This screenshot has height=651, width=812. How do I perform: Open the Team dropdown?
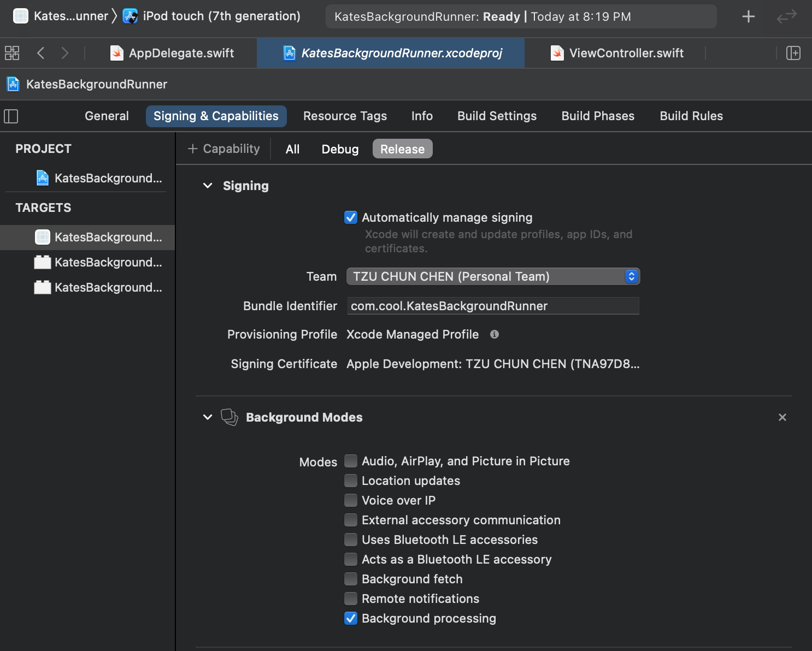[493, 276]
